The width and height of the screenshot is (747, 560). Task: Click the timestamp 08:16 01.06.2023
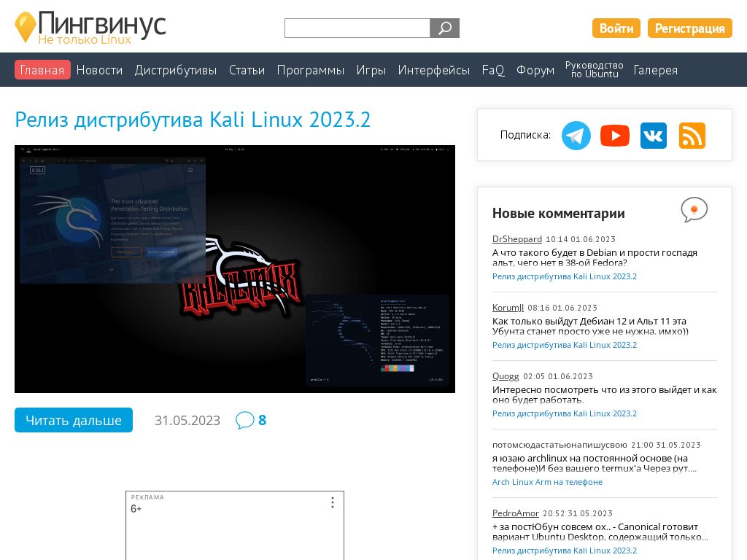[562, 308]
